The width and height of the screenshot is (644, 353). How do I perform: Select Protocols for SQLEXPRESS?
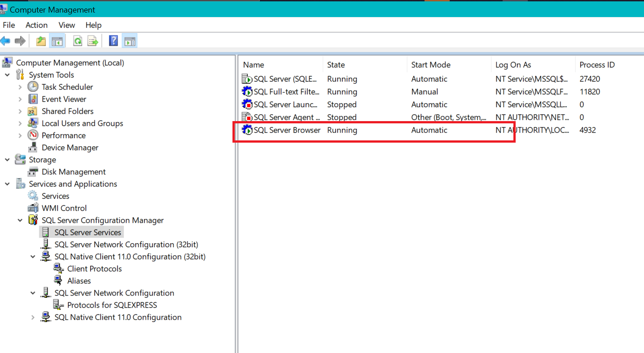(x=112, y=305)
